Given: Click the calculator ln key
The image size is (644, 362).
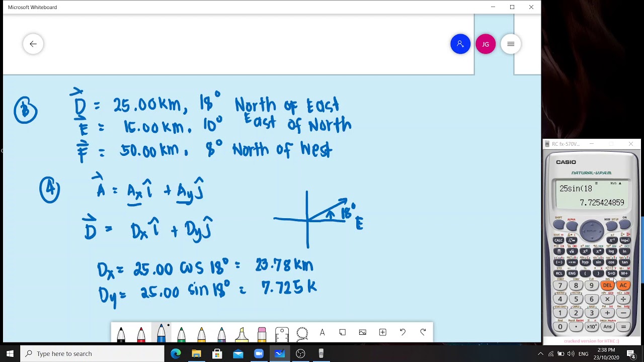Looking at the screenshot, I should coord(624,251).
